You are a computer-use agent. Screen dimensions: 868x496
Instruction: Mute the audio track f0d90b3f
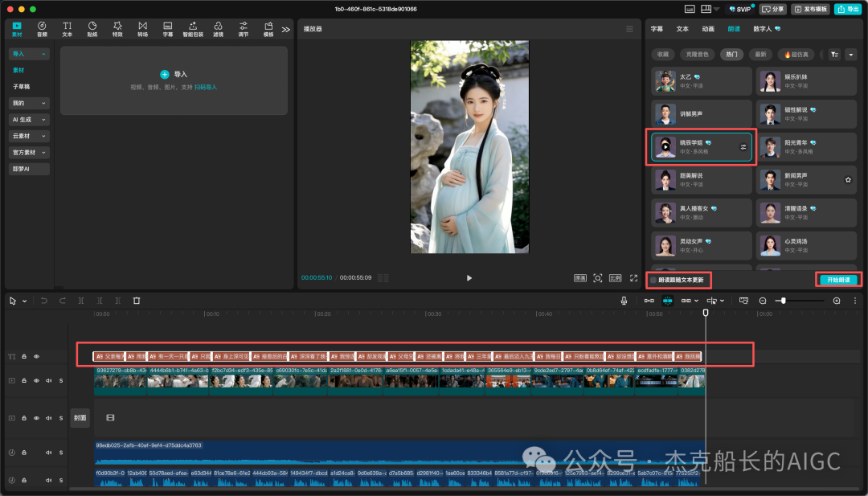[48, 481]
